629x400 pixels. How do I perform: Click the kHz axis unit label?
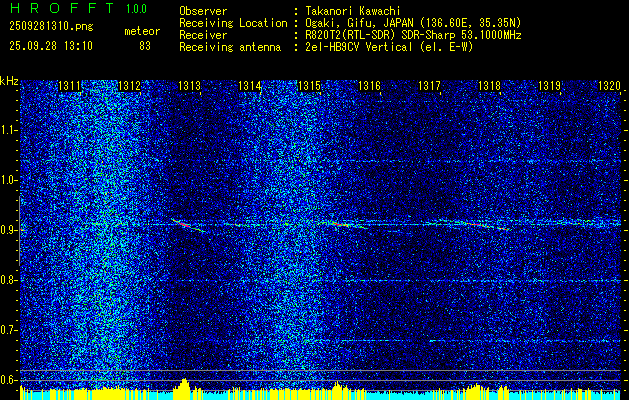coord(9,81)
